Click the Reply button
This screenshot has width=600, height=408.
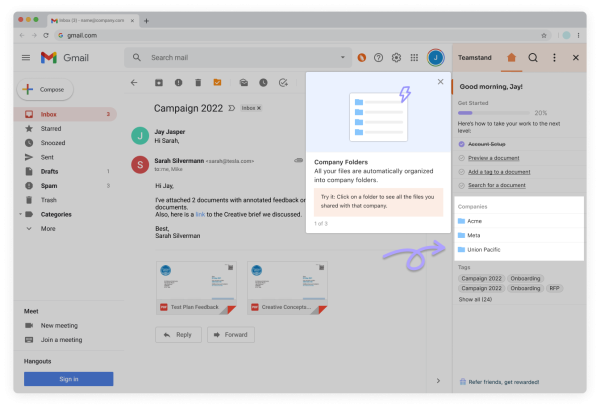[178, 335]
